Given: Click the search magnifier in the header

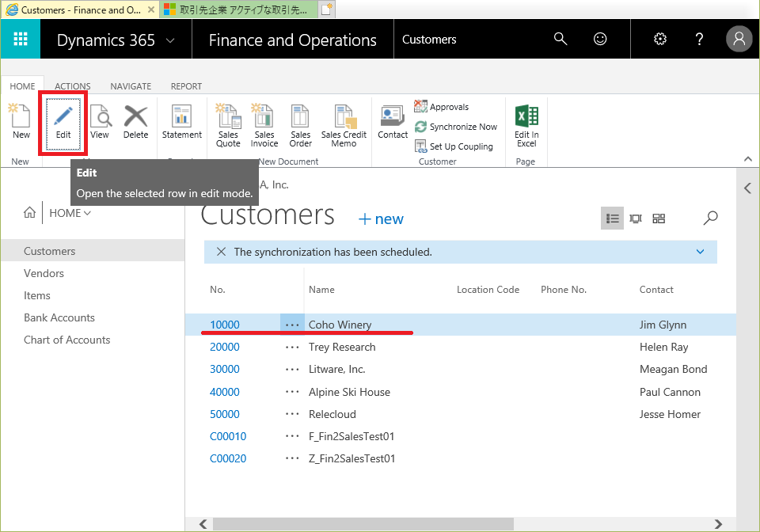Looking at the screenshot, I should (x=560, y=39).
